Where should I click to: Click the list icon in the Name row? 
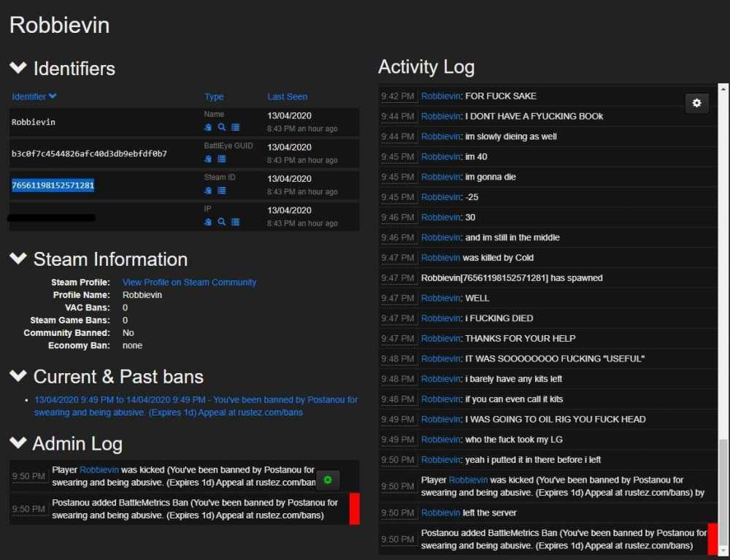(235, 127)
